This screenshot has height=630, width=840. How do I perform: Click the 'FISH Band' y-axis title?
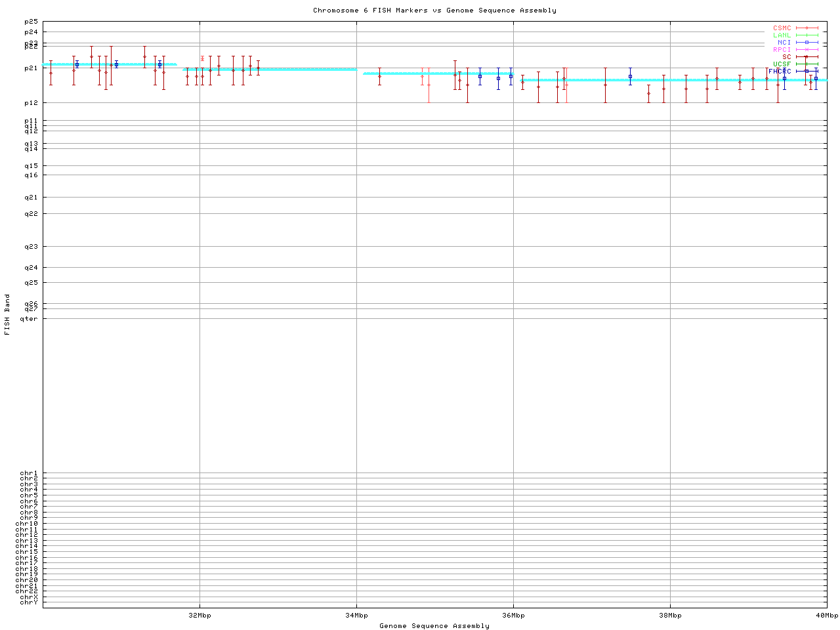pyautogui.click(x=8, y=314)
